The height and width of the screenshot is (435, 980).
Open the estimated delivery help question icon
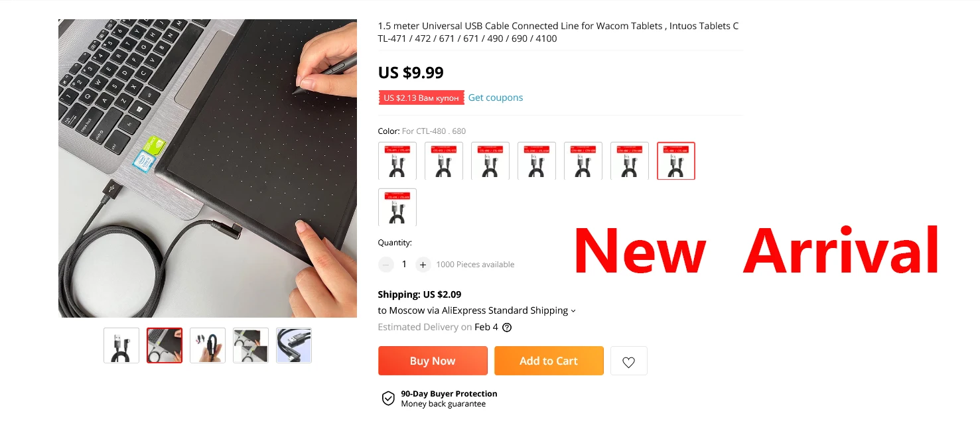point(507,328)
